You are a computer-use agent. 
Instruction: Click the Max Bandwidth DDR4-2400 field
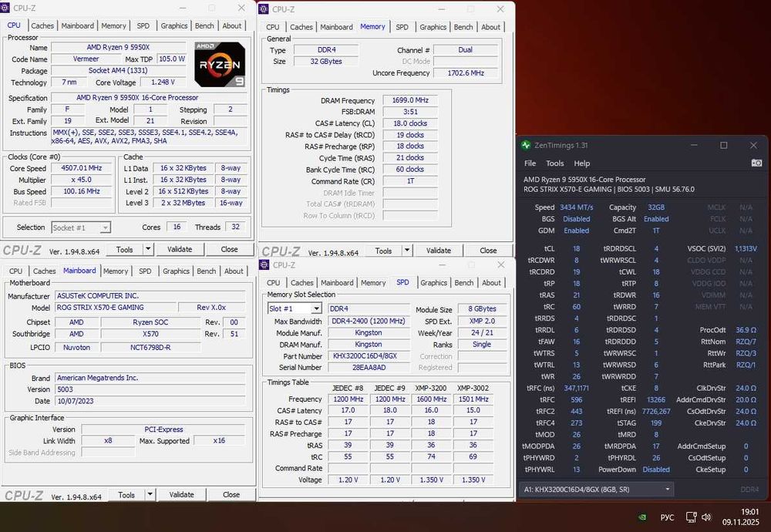[x=369, y=321]
